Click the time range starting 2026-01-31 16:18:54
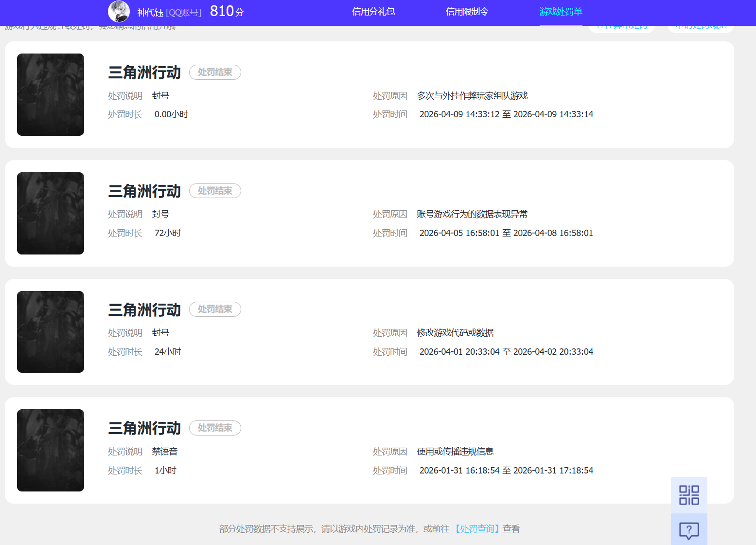 click(506, 471)
